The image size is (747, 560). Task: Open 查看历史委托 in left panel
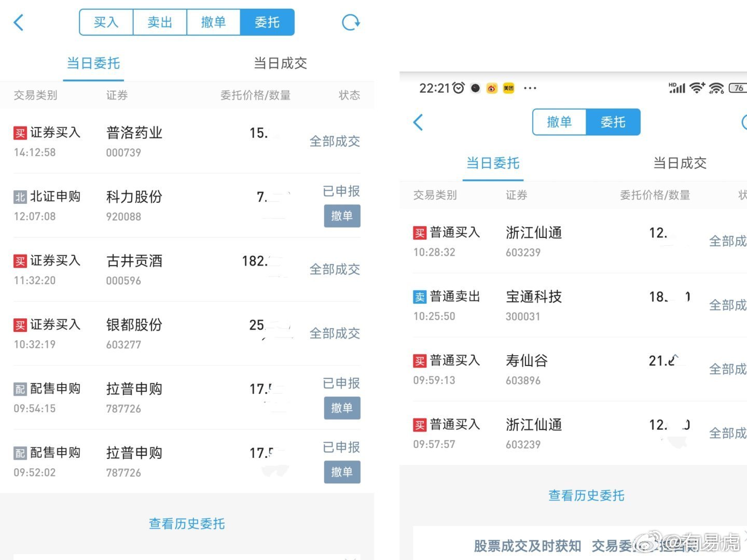point(187,524)
